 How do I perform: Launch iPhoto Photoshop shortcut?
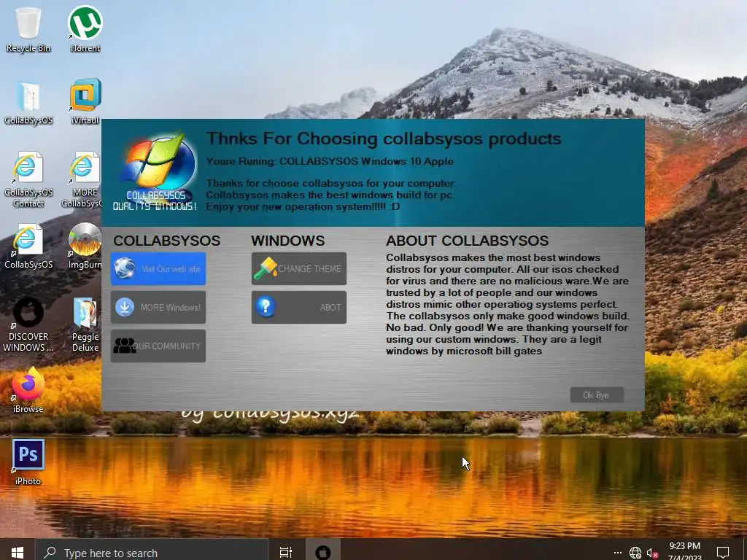click(x=28, y=462)
